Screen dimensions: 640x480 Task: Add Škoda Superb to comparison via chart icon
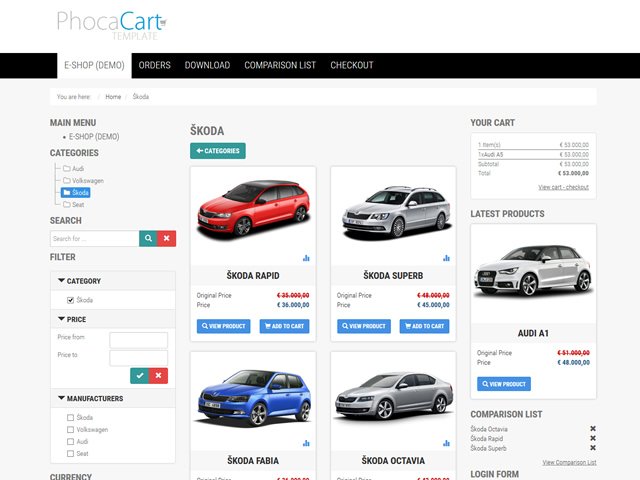click(x=446, y=258)
